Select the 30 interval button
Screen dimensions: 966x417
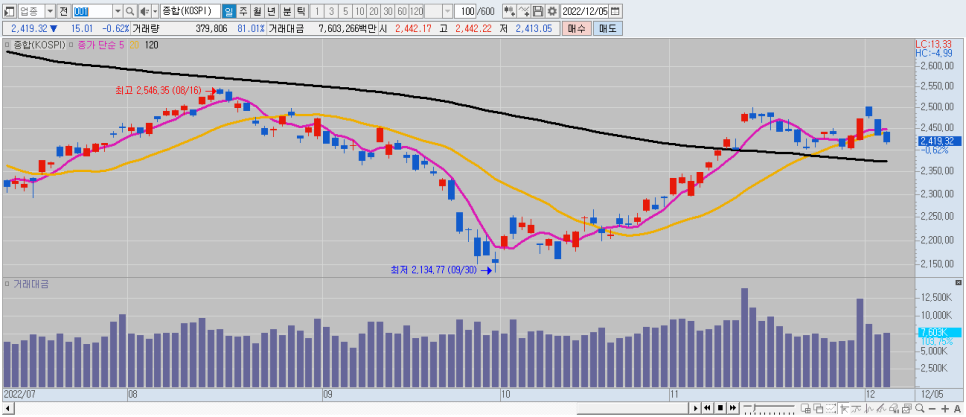pos(388,11)
